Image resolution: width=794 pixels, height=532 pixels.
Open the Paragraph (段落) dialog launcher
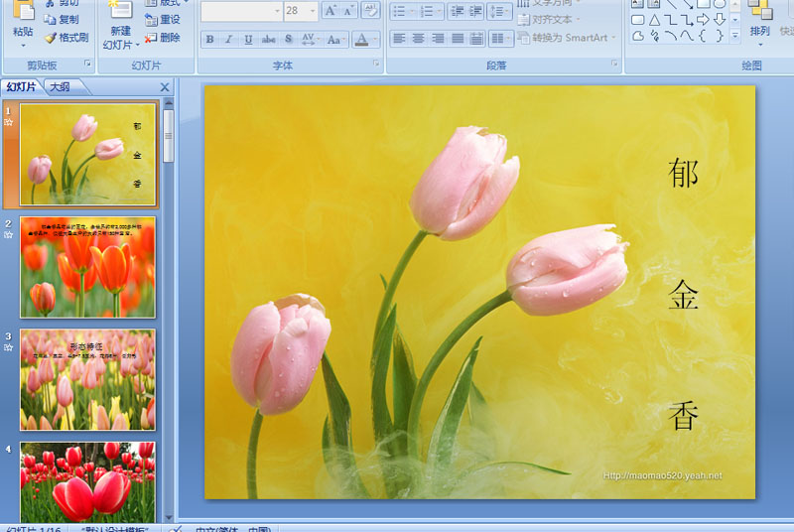[x=614, y=64]
